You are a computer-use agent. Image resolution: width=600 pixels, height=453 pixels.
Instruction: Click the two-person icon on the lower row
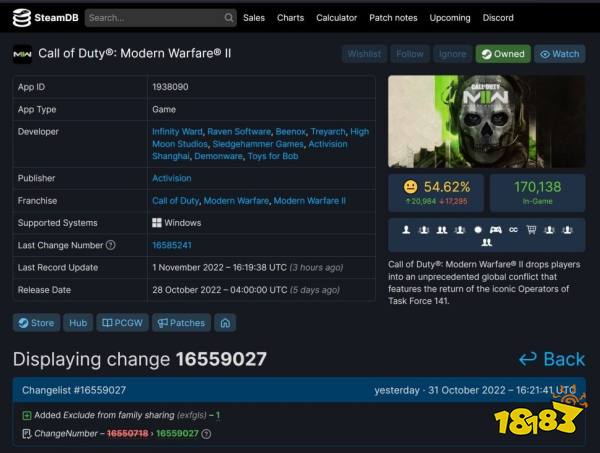[x=486, y=242]
